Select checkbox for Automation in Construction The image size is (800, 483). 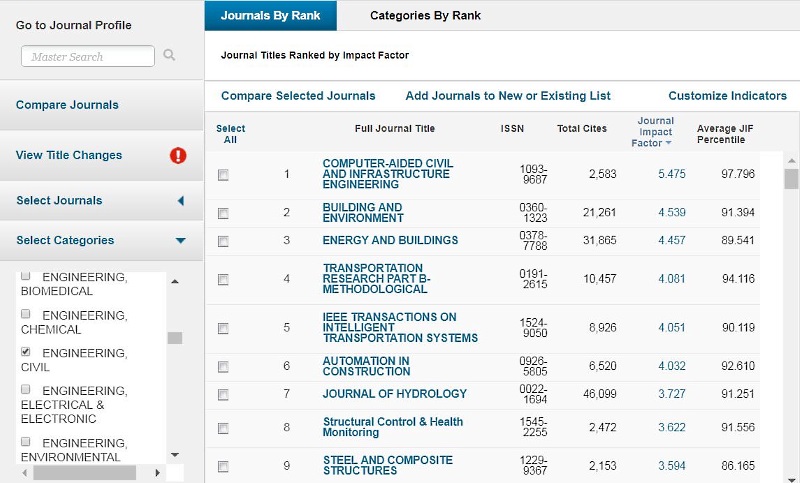pos(223,367)
